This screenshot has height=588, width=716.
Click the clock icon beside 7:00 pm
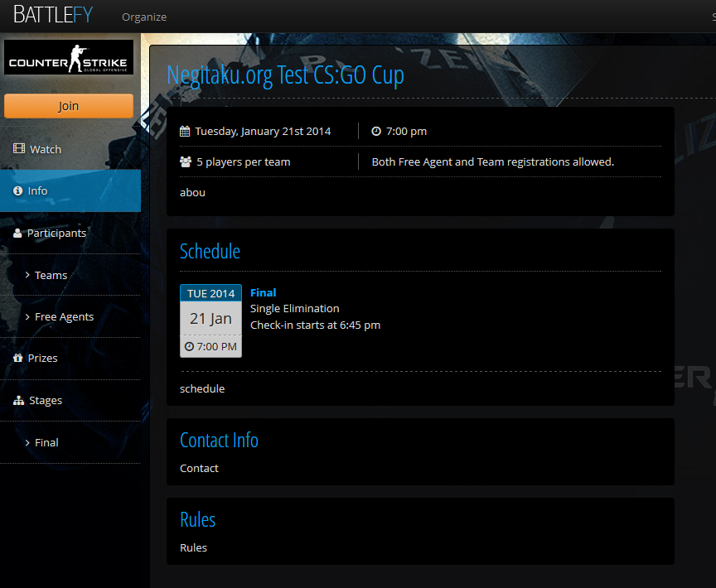pyautogui.click(x=376, y=132)
